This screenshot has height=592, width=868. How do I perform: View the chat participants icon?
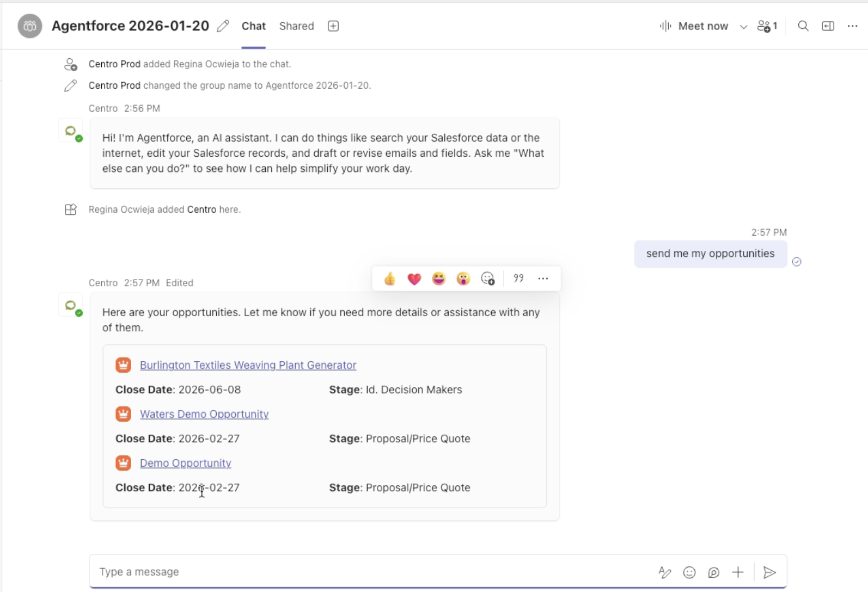767,26
